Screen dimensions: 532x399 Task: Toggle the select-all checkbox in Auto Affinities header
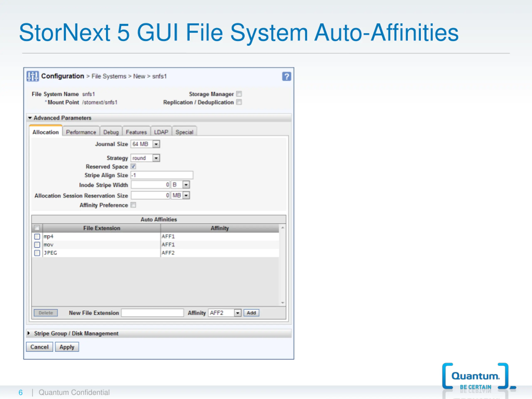(x=37, y=228)
